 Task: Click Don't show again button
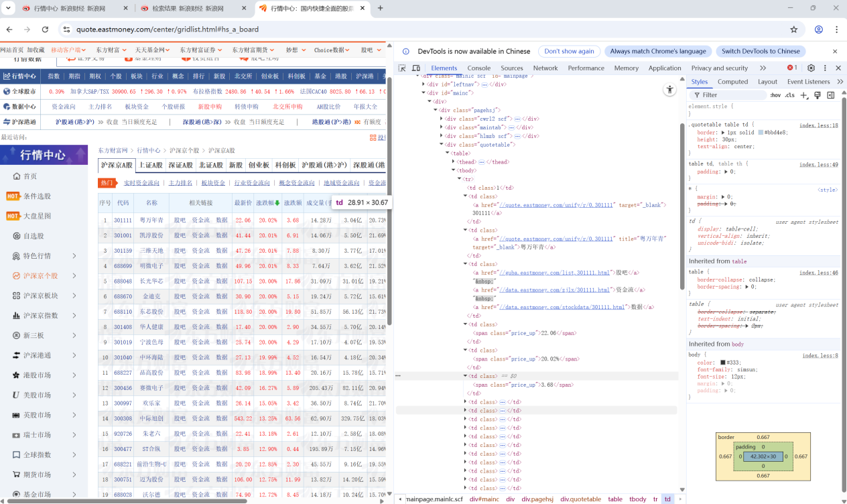point(569,51)
